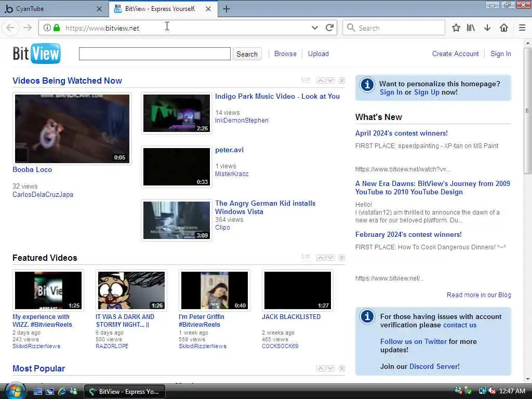Go to the Home page icon
This screenshot has height=399, width=532.
(x=504, y=28)
